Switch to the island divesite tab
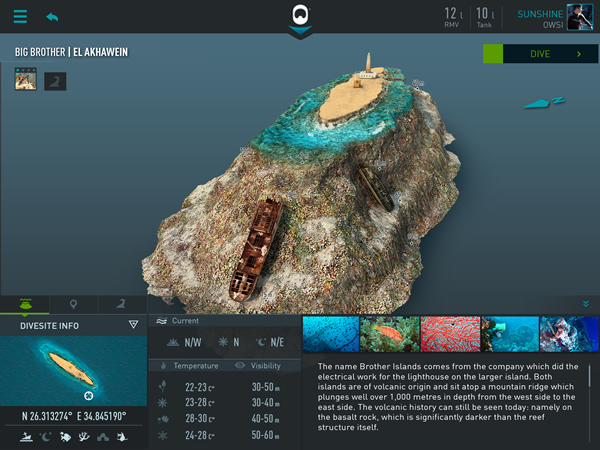Image resolution: width=600 pixels, height=450 pixels. 25,303
